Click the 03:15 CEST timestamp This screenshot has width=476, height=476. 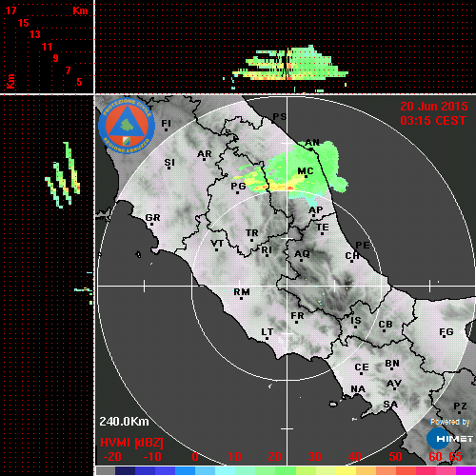click(433, 121)
